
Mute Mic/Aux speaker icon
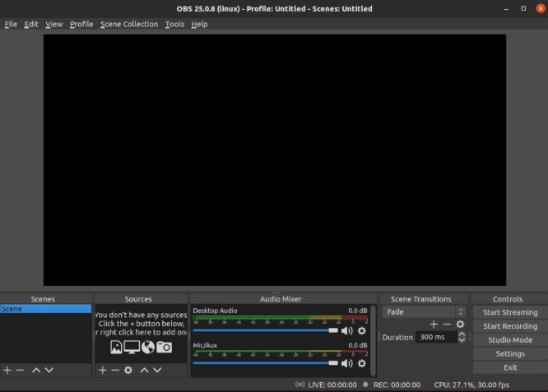click(x=346, y=363)
